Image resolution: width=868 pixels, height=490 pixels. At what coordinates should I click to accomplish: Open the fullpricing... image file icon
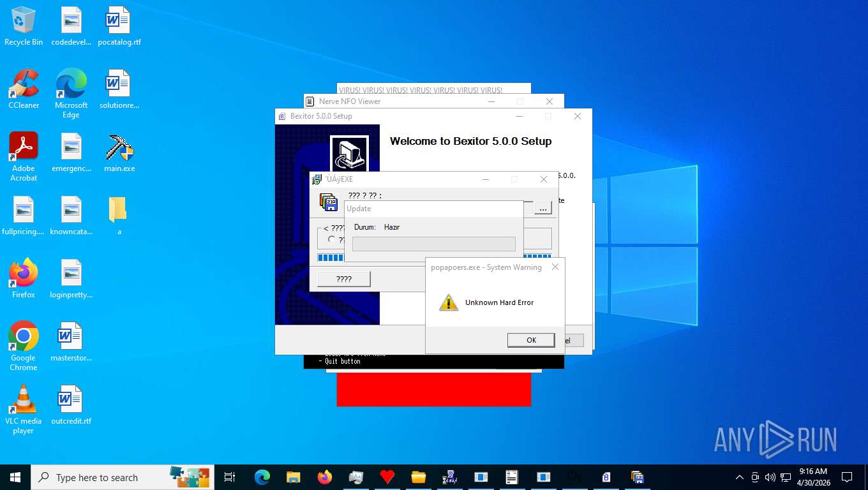click(x=24, y=216)
